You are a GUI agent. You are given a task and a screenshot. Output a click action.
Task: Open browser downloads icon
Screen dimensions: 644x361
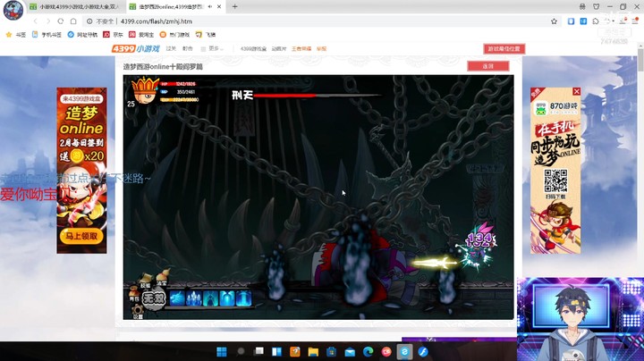[x=623, y=21]
